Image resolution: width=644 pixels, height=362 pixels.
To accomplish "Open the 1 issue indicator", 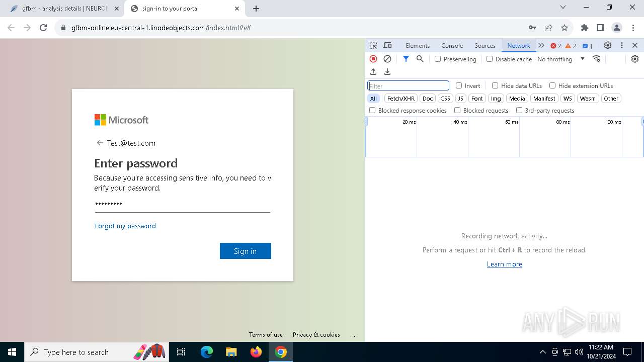I will (587, 46).
